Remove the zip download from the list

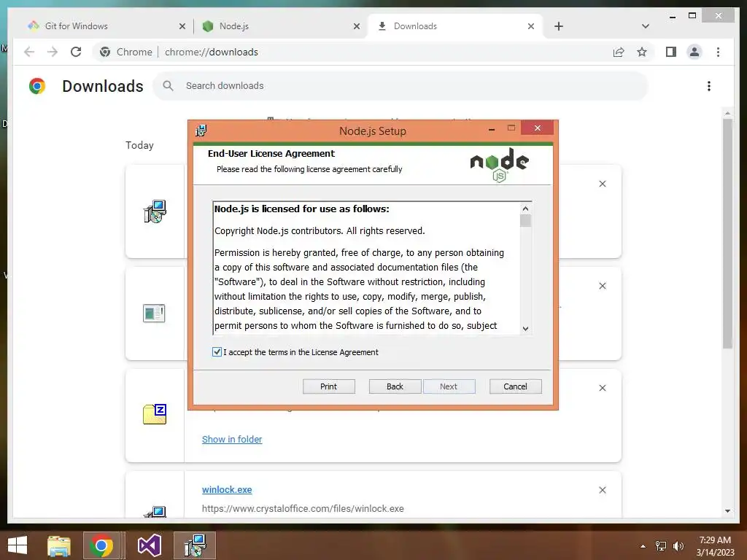point(602,388)
